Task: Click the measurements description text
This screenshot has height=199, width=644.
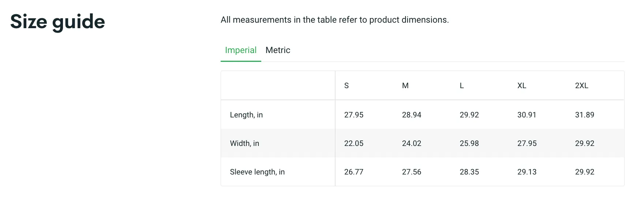Action: point(335,20)
